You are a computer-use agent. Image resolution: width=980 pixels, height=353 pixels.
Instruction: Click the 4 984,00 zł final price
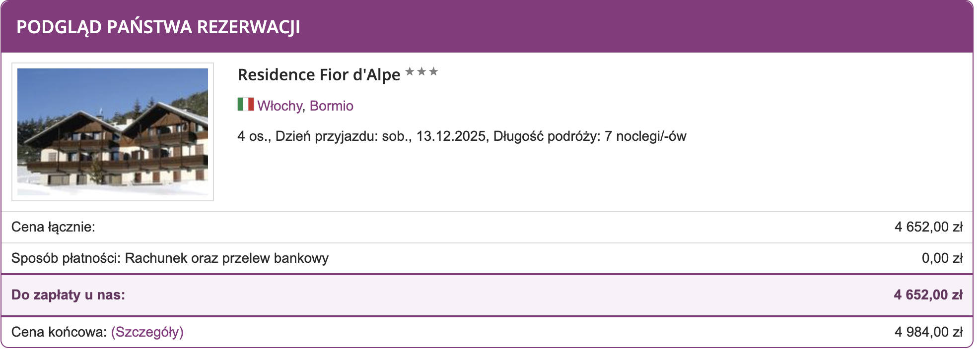point(928,332)
